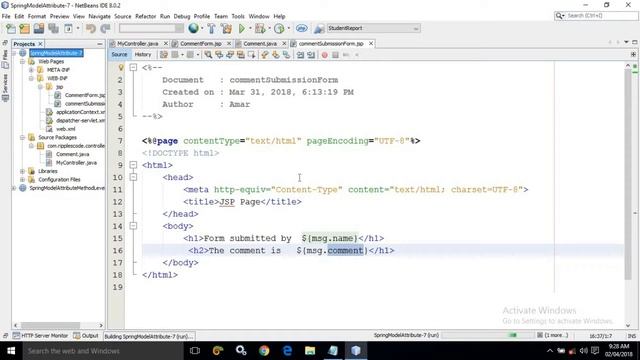Click the Last Edit icon in editor toolbar
Image resolution: width=640 pixels, height=360 pixels.
point(164,55)
